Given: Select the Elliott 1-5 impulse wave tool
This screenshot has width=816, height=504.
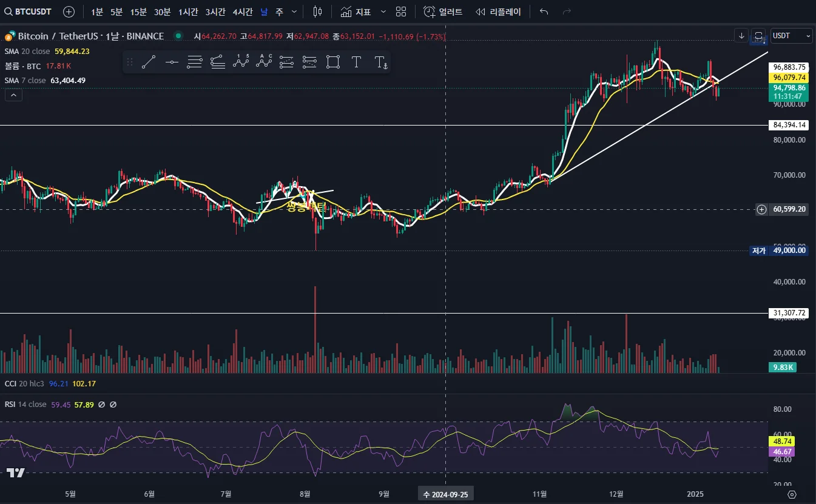Looking at the screenshot, I should point(241,61).
